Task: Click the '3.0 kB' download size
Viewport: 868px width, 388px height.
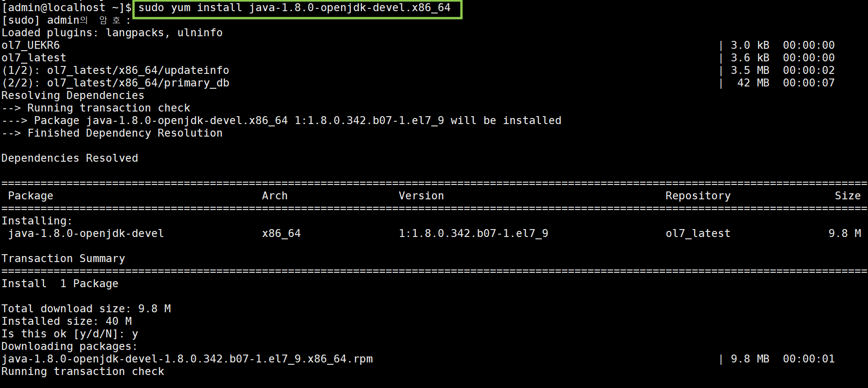Action: [750, 46]
